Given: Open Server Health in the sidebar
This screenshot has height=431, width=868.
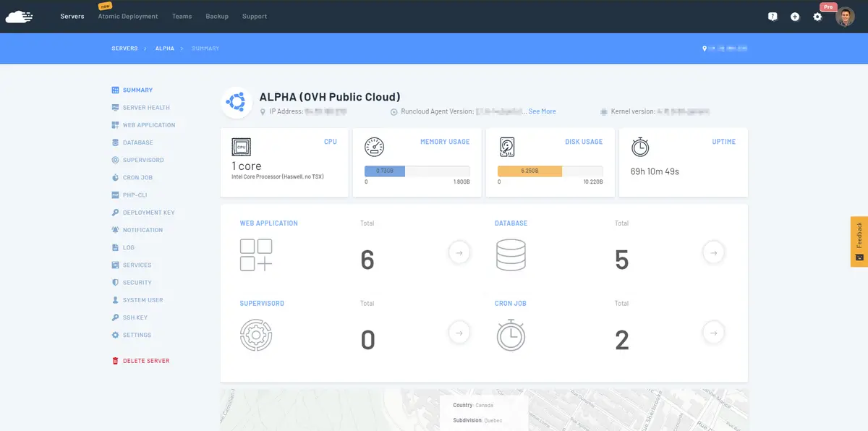Looking at the screenshot, I should pyautogui.click(x=140, y=108).
